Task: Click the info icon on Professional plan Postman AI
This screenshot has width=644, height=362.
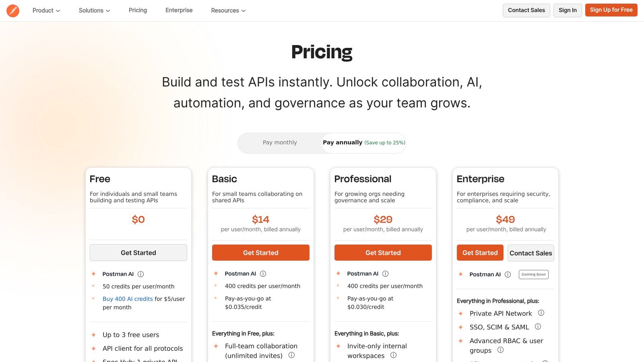Action: coord(385,274)
